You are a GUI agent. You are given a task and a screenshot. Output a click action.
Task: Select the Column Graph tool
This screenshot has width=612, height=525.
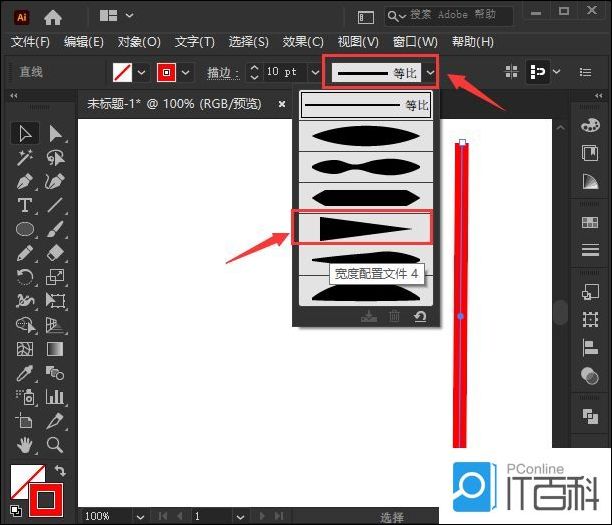click(55, 397)
